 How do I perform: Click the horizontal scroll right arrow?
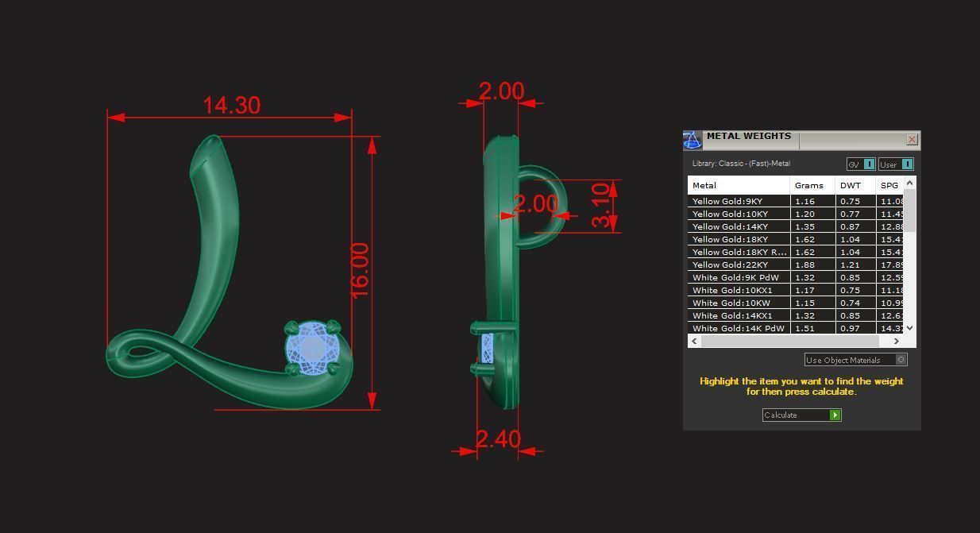coord(897,341)
